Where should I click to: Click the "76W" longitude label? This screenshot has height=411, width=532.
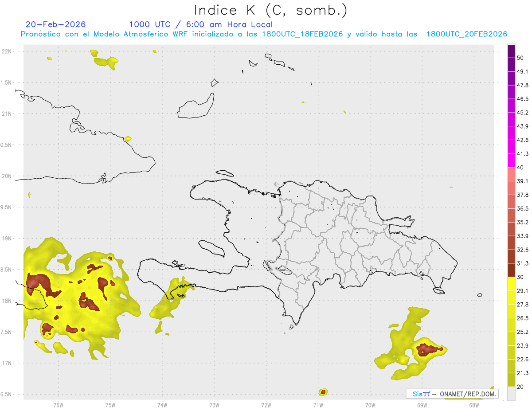pyautogui.click(x=58, y=405)
